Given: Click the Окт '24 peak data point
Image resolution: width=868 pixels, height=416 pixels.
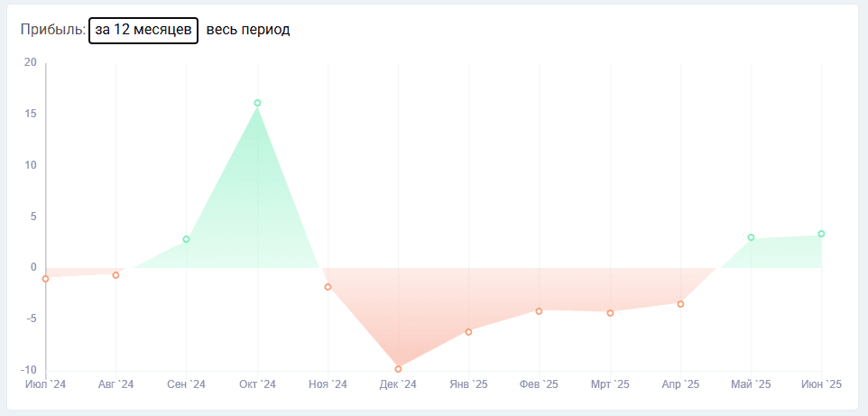Looking at the screenshot, I should (257, 103).
